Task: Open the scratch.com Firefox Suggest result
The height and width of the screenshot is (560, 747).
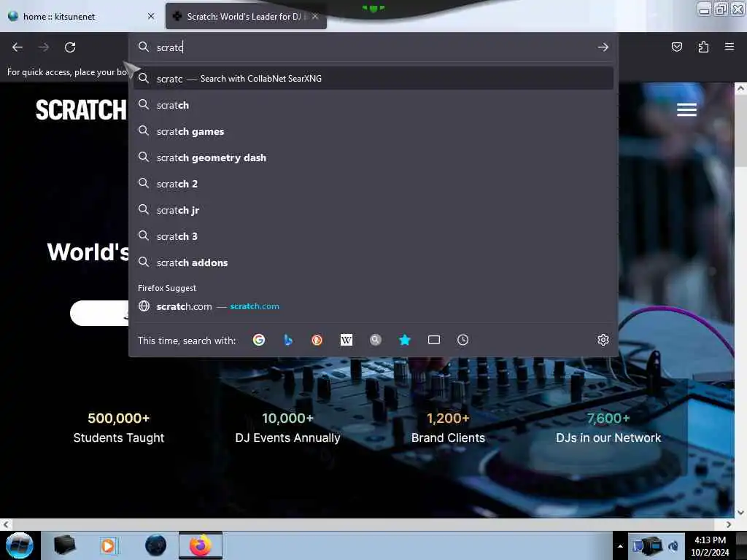Action: 373,306
